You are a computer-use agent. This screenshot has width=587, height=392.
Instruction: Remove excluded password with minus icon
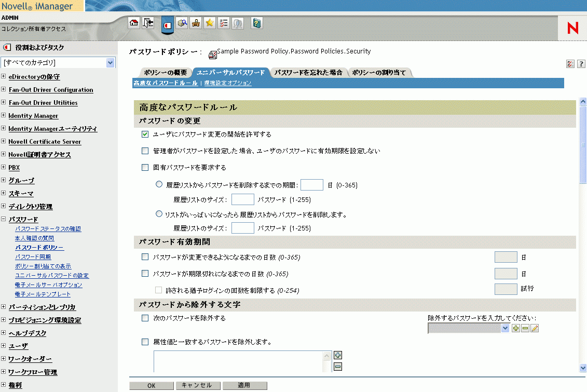tap(525, 328)
